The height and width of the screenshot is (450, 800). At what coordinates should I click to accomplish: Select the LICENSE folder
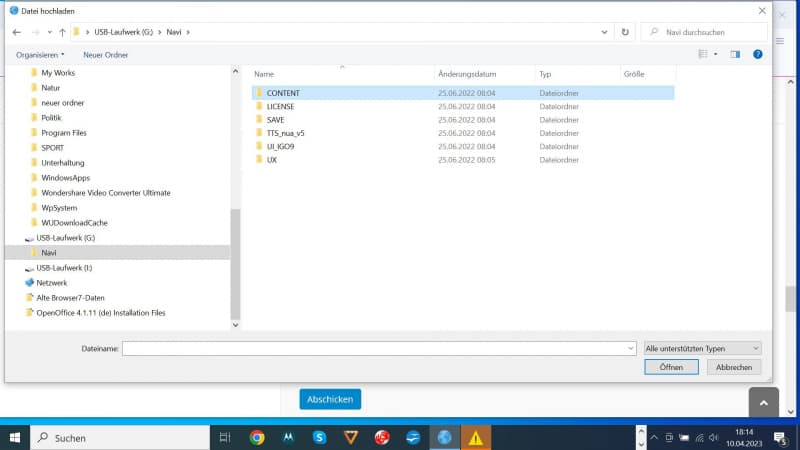pyautogui.click(x=463, y=107)
